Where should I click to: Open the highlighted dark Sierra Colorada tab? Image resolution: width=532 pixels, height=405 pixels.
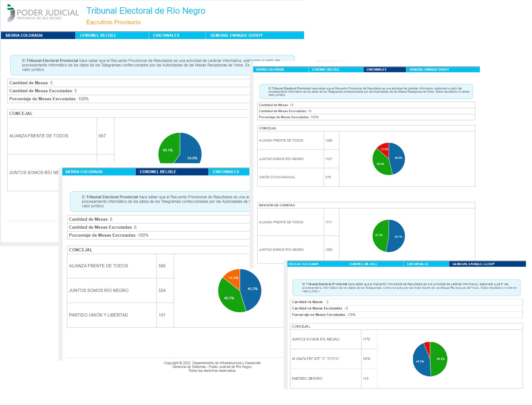[24, 35]
